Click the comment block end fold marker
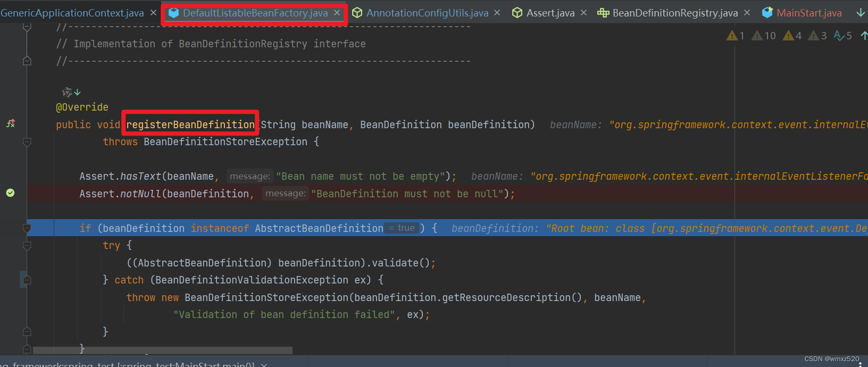This screenshot has width=868, height=367. tap(27, 61)
